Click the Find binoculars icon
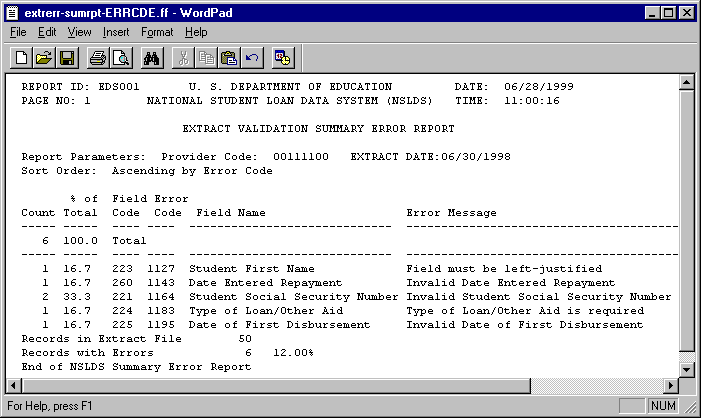The image size is (701, 418). click(x=152, y=58)
